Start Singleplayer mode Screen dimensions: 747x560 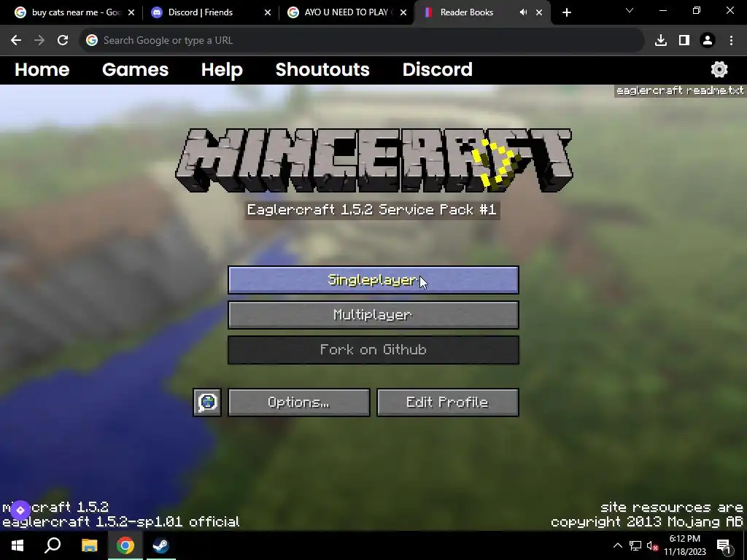click(373, 280)
